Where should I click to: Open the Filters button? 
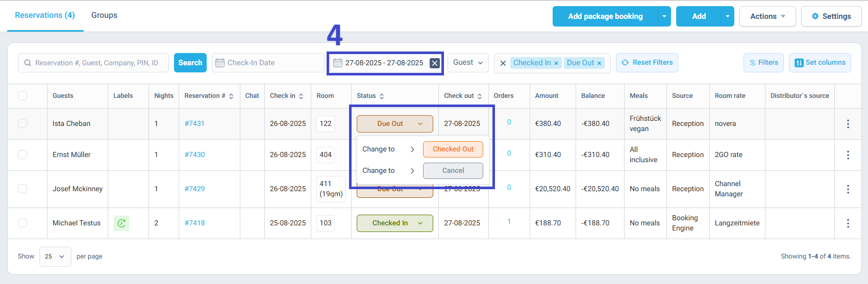click(763, 63)
